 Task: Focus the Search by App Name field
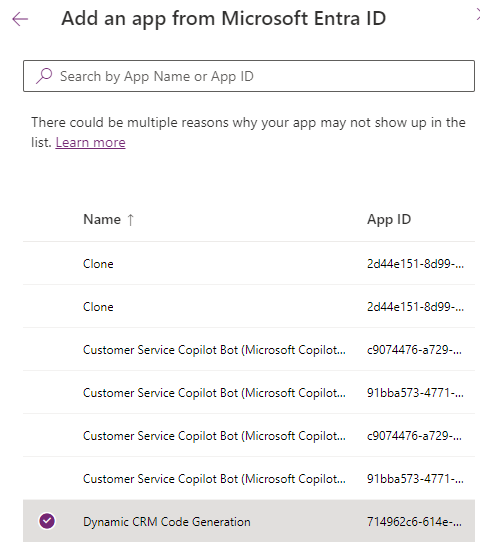coord(249,76)
